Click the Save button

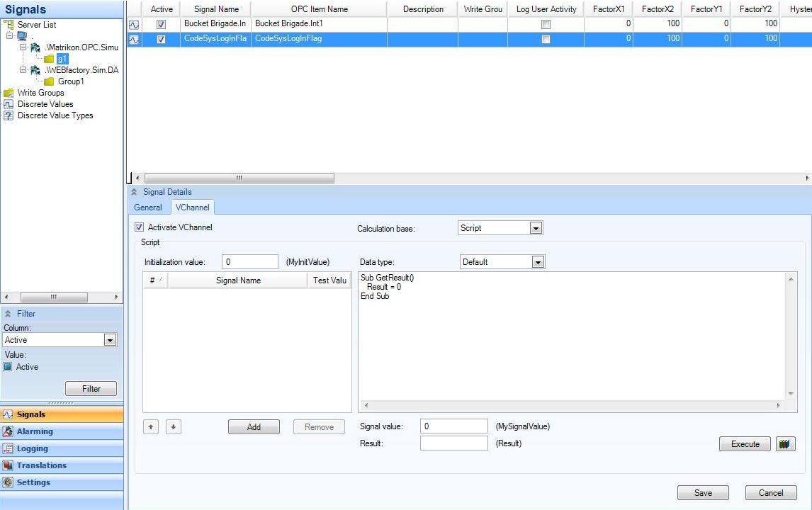[703, 493]
